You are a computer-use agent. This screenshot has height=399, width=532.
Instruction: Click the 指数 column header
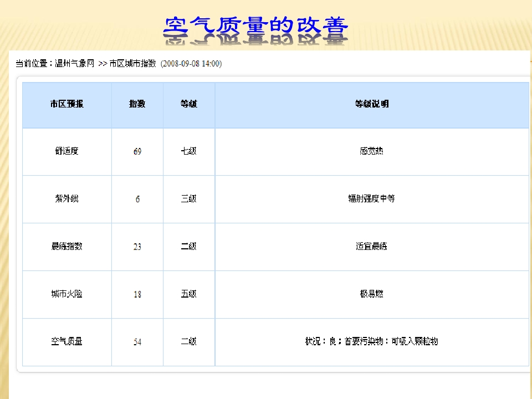tap(137, 104)
